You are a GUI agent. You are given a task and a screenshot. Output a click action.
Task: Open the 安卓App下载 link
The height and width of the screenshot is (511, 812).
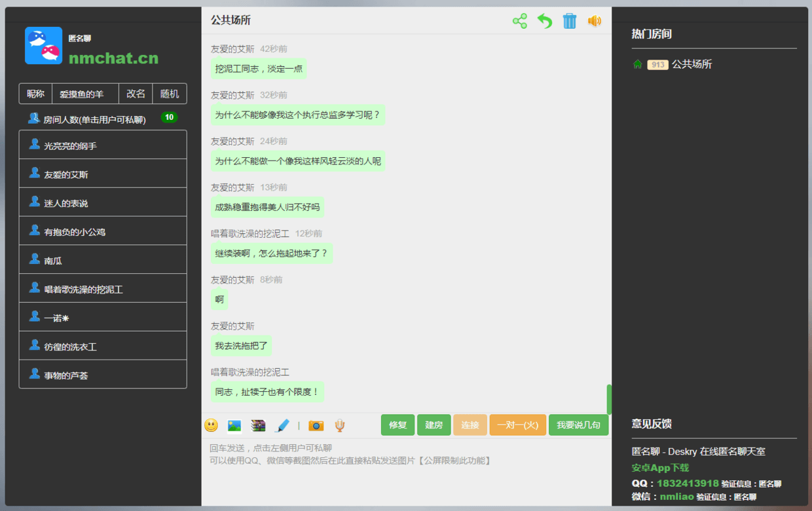(659, 468)
